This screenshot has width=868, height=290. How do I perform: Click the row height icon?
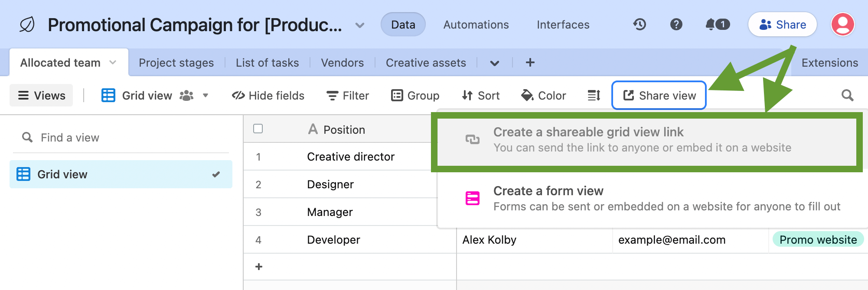tap(594, 96)
